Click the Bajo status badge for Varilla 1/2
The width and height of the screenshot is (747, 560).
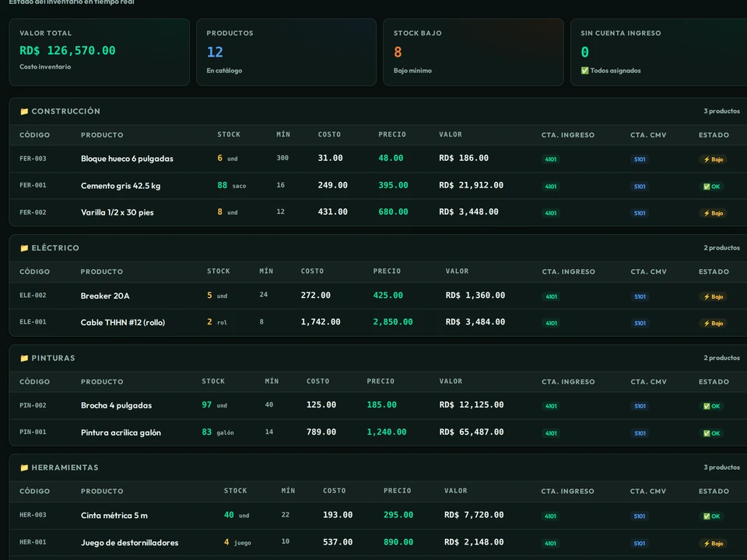coord(714,213)
